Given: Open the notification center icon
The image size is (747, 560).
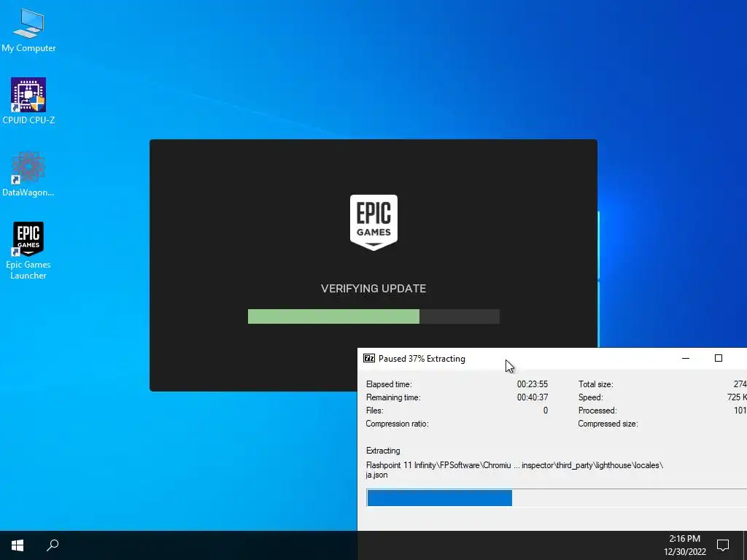Looking at the screenshot, I should (x=723, y=545).
